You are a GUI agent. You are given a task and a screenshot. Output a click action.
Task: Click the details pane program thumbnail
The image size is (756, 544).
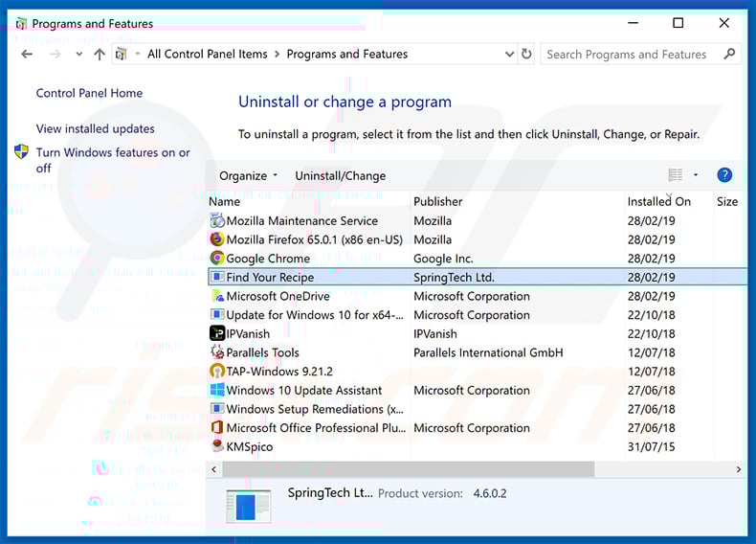pyautogui.click(x=248, y=507)
